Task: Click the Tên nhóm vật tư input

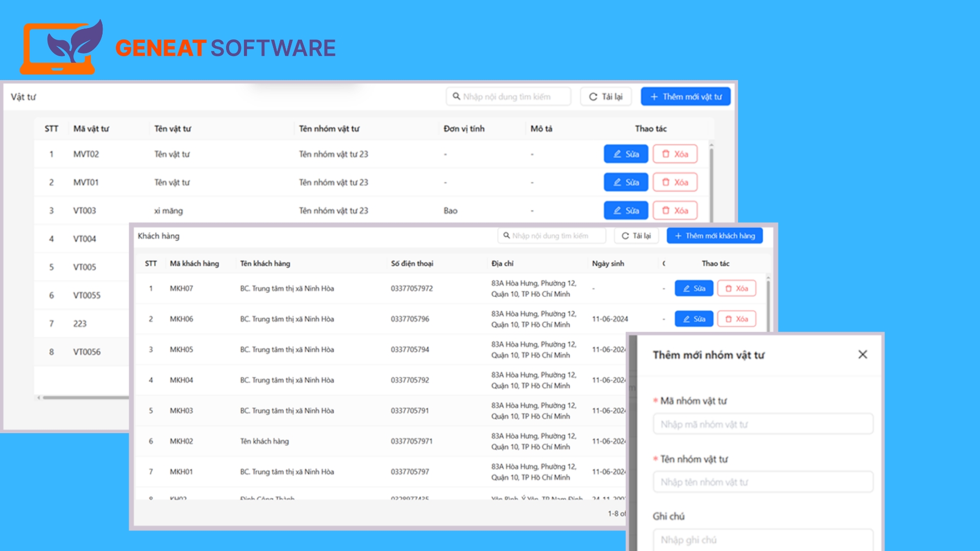Action: click(763, 482)
